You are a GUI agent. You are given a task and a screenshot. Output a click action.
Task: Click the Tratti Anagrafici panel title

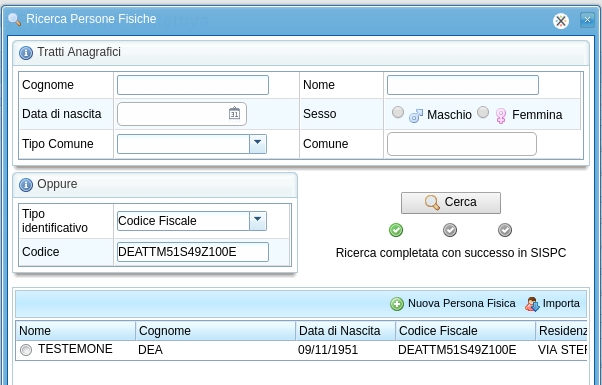(79, 52)
